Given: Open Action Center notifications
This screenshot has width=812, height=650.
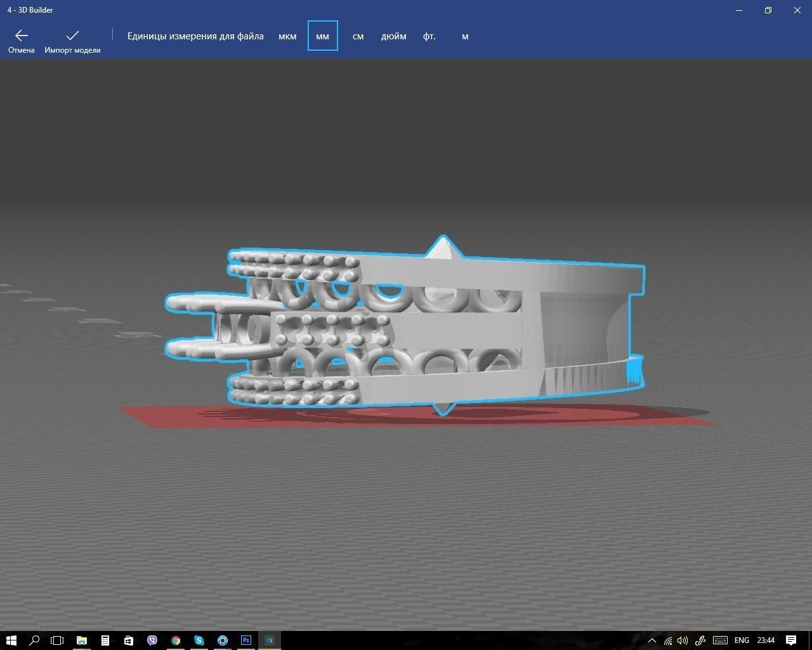Looking at the screenshot, I should (791, 640).
